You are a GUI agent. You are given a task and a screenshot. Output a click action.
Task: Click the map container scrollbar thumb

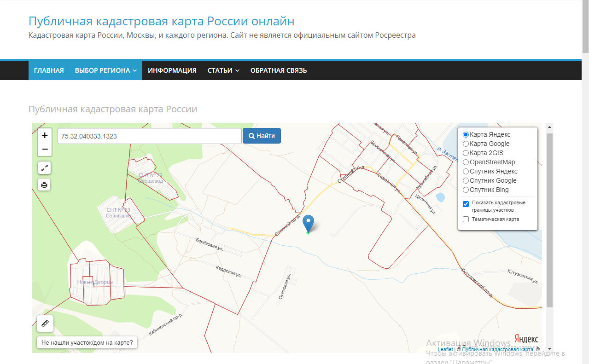549,221
